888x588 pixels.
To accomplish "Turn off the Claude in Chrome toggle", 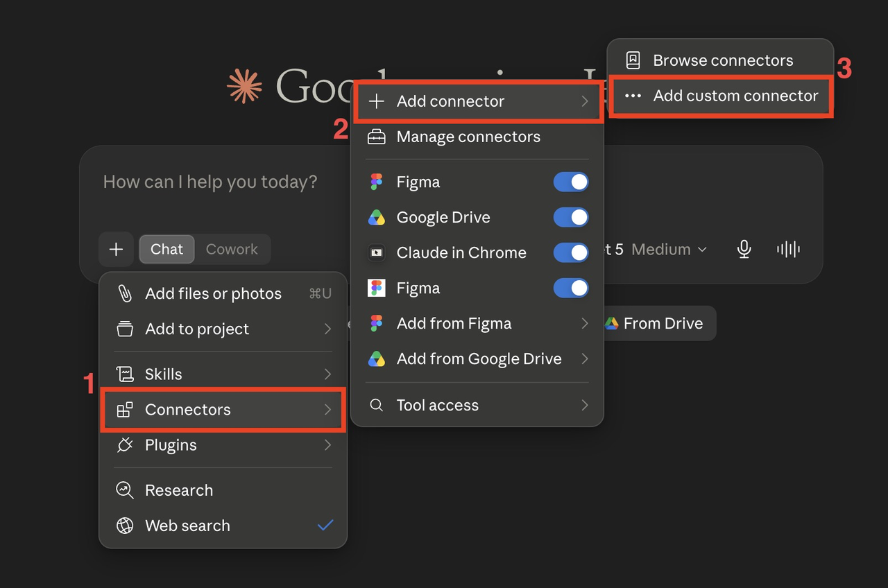I will (x=571, y=253).
